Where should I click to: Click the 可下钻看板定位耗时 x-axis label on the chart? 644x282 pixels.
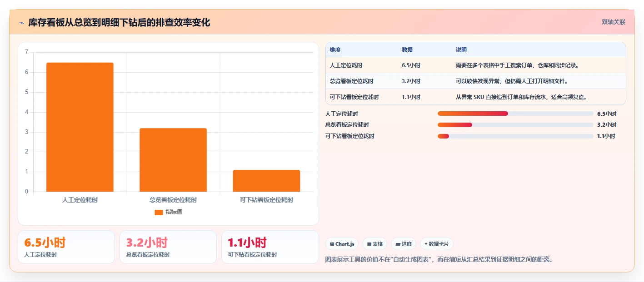pos(266,200)
